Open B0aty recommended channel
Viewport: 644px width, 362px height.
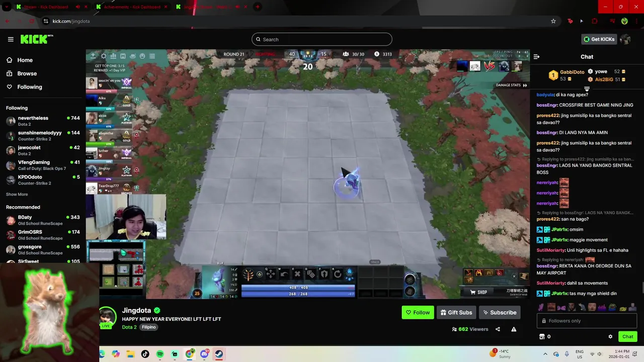(x=42, y=220)
